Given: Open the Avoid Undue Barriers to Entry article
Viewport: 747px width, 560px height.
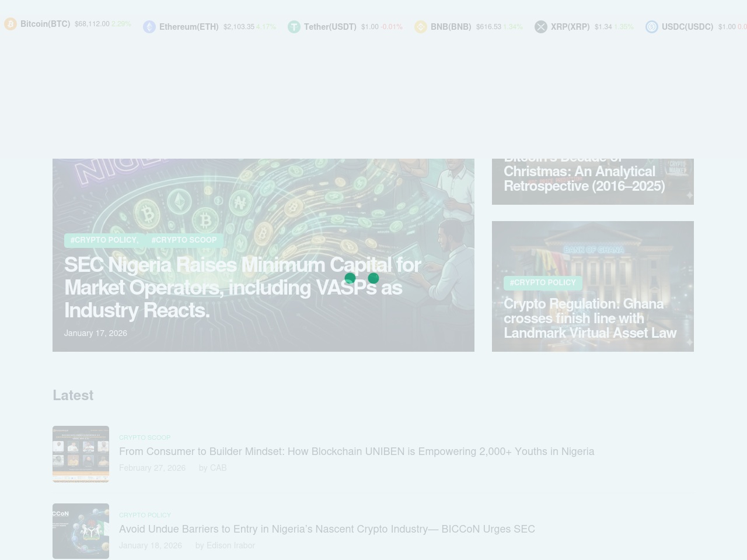Looking at the screenshot, I should click(327, 529).
